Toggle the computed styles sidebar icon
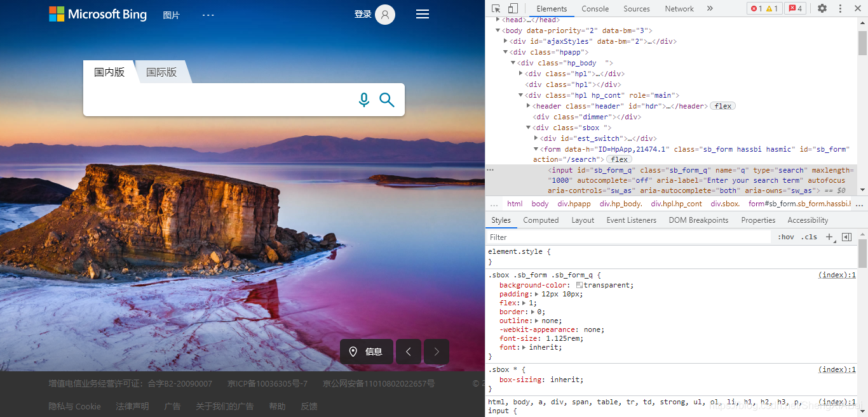This screenshot has width=868, height=417. [846, 237]
